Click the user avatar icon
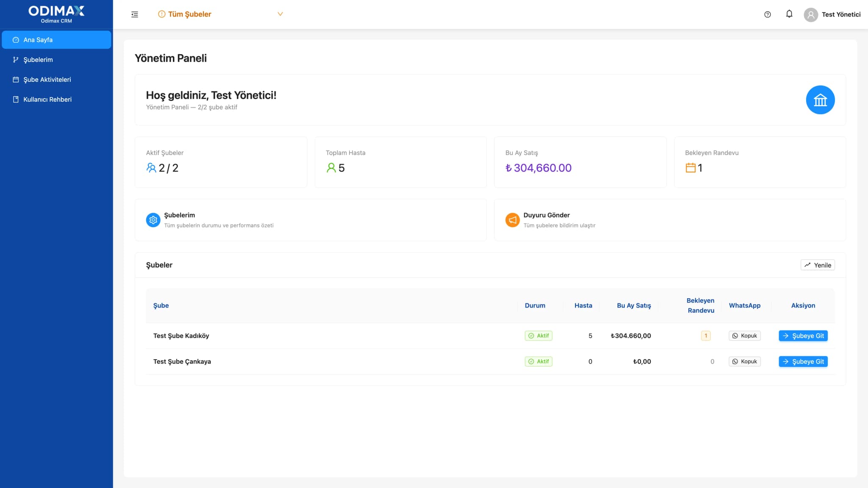Viewport: 868px width, 488px height. (x=811, y=15)
